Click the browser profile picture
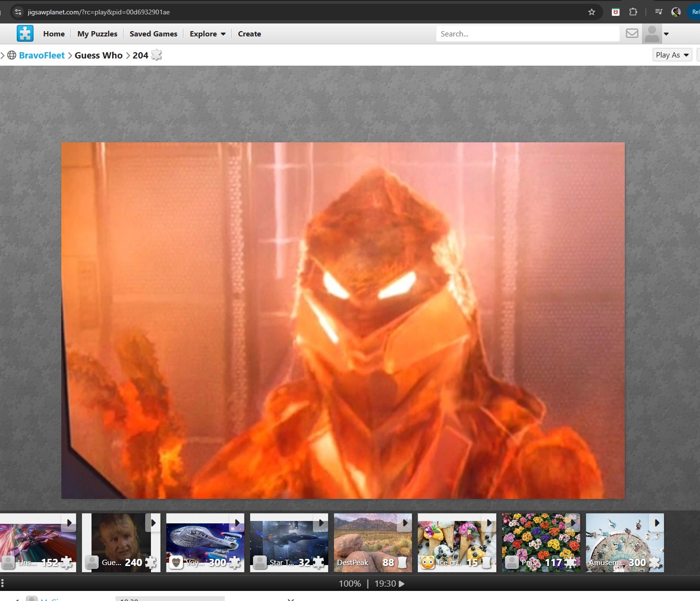The width and height of the screenshot is (700, 601). pos(676,12)
